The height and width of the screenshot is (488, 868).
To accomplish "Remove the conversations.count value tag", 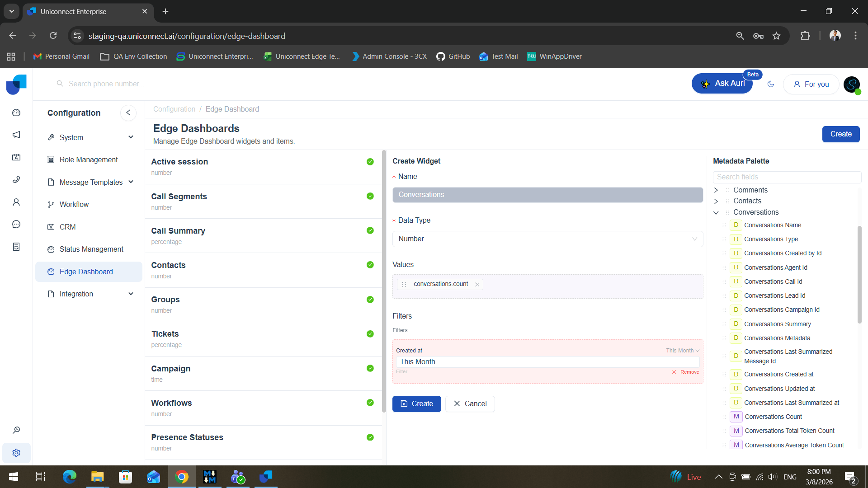I will point(477,284).
